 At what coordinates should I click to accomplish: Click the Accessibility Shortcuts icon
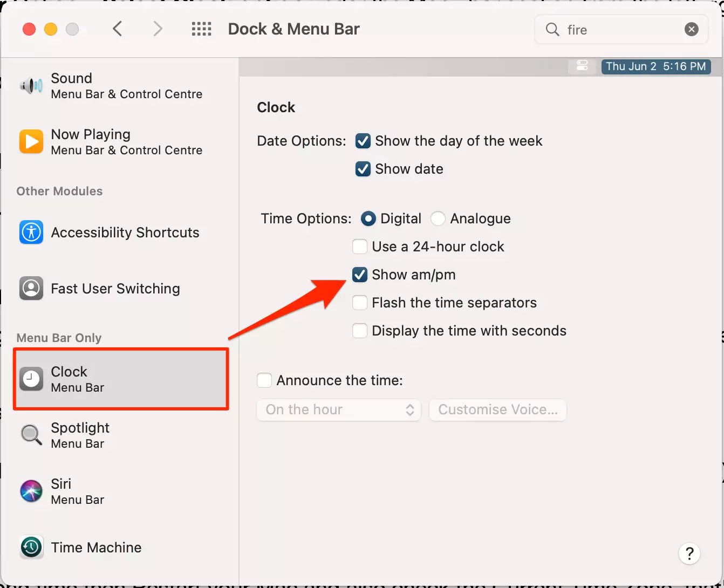[31, 232]
